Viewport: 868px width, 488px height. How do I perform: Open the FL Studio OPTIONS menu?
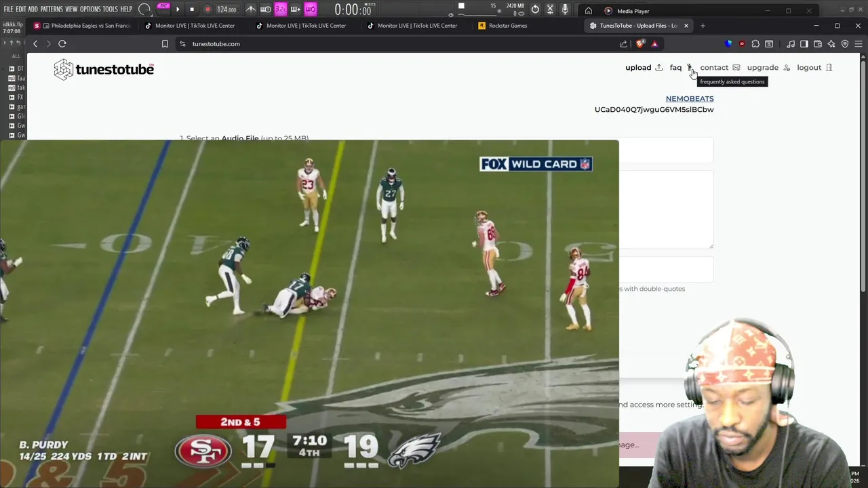tap(90, 9)
